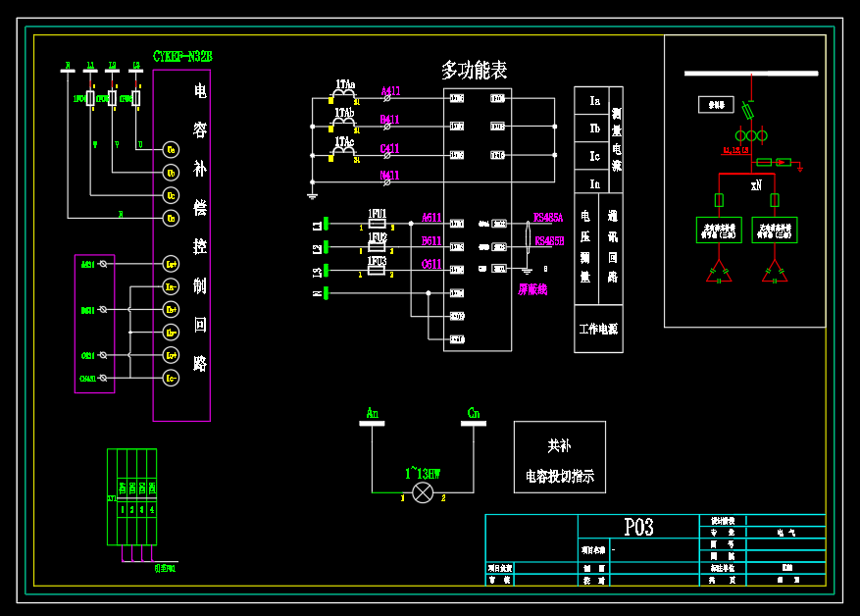Select the Ic+ terminal circle
This screenshot has width=860, height=616.
172,355
